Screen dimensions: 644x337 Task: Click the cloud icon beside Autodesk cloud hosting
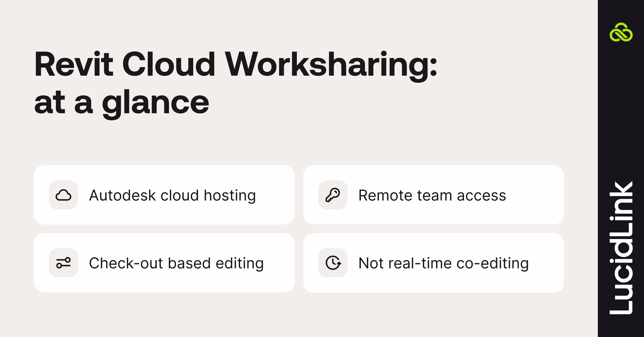pyautogui.click(x=63, y=195)
